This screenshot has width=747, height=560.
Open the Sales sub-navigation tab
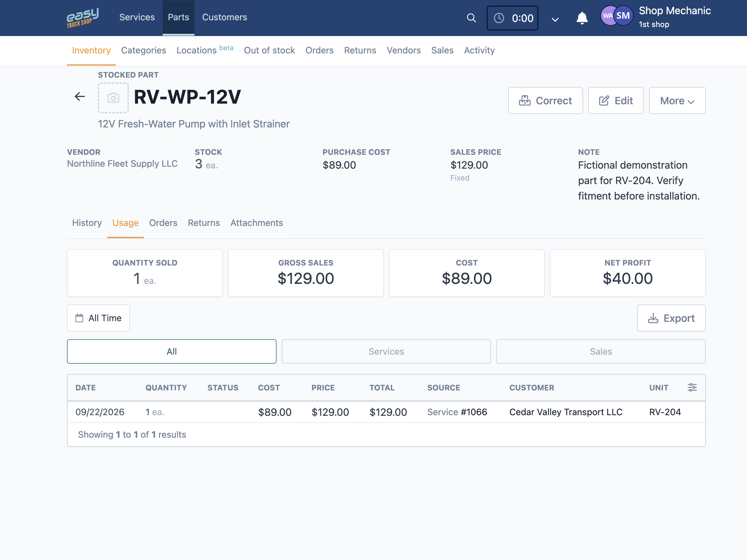tap(442, 51)
